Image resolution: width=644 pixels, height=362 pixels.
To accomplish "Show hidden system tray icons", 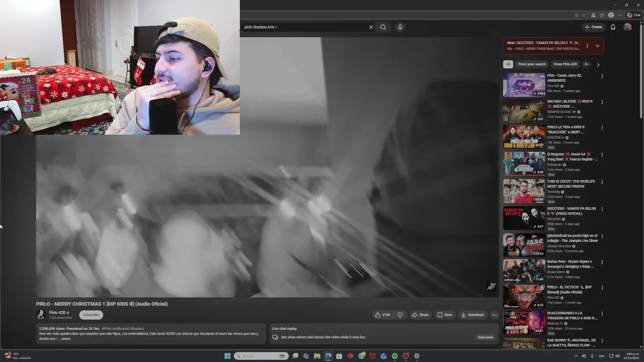I will [x=576, y=356].
